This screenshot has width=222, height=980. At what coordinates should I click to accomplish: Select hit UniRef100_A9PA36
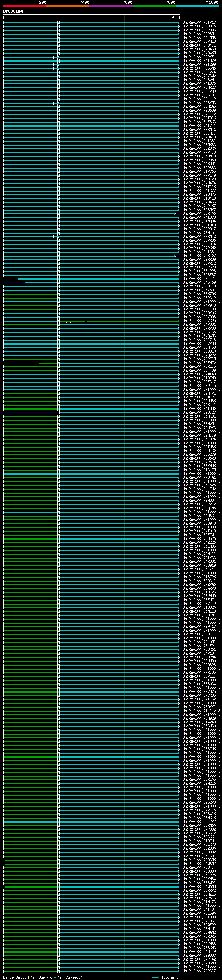[199, 30]
